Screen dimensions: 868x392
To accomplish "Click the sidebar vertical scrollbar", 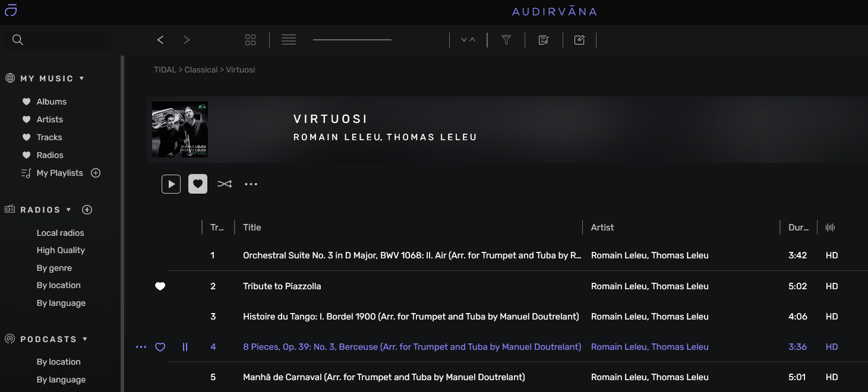I will [x=122, y=223].
